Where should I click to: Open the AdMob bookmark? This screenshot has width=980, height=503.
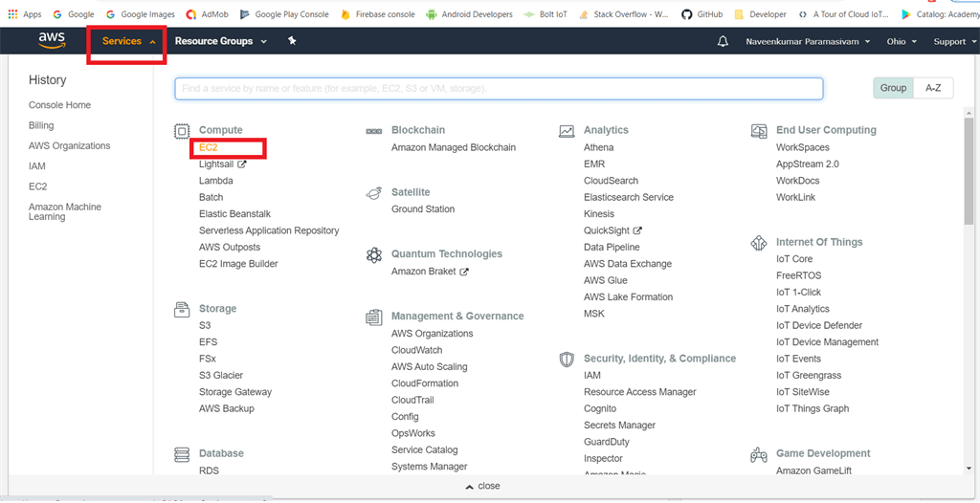coord(208,13)
